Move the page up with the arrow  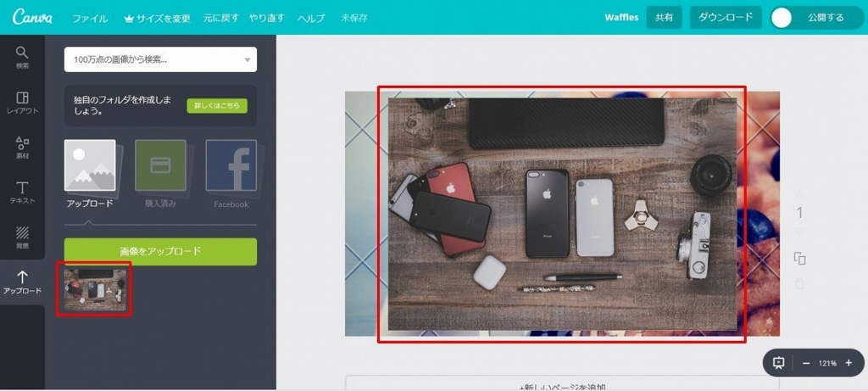[799, 194]
